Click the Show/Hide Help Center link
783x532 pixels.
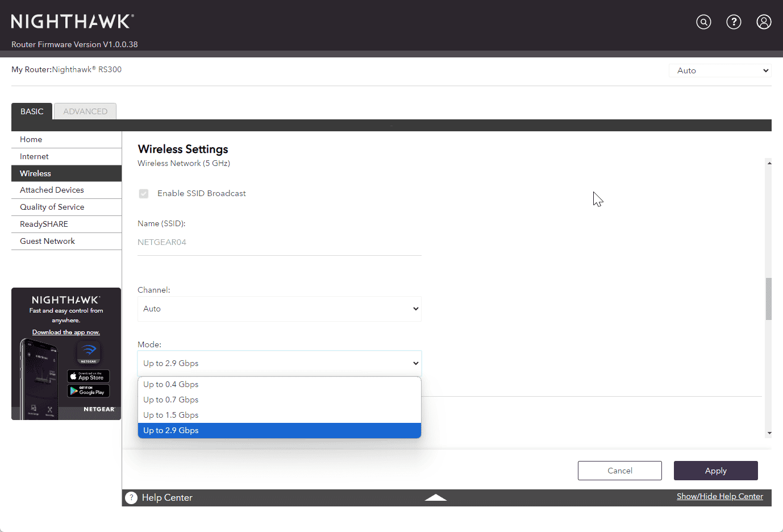[719, 496]
